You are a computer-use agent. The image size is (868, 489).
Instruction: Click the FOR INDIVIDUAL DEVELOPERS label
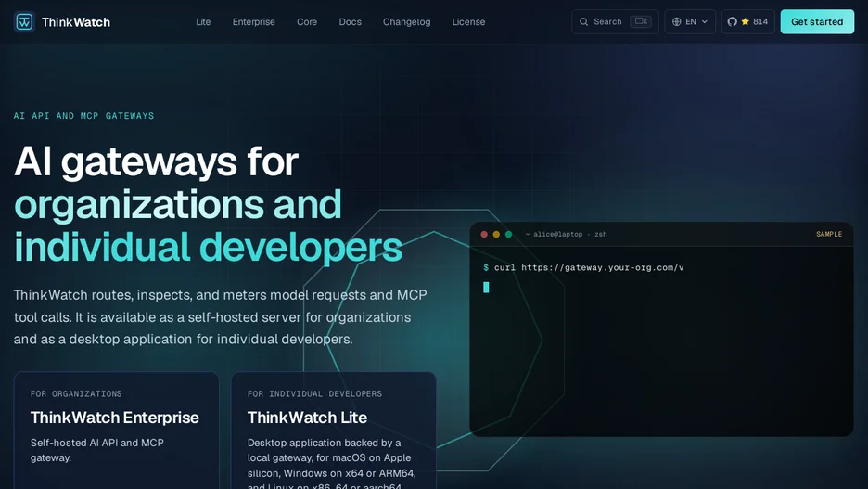314,393
